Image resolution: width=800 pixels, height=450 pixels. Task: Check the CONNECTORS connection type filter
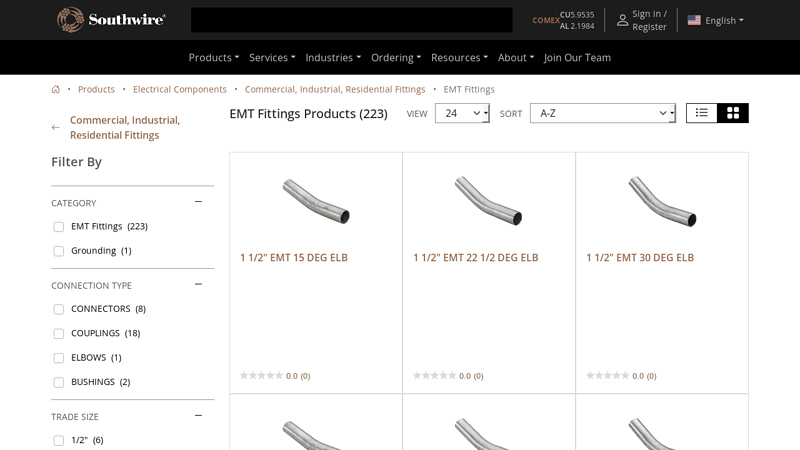(x=59, y=309)
